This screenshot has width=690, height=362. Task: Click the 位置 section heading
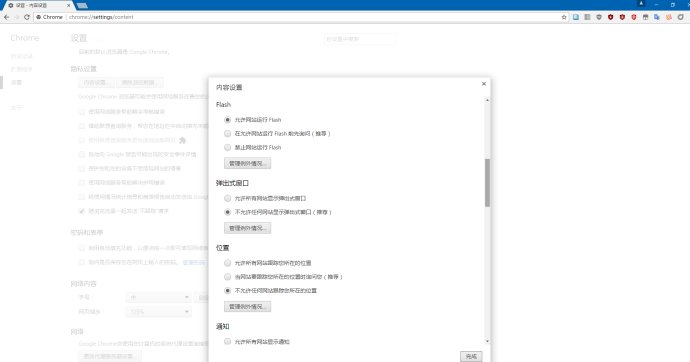[x=223, y=248]
